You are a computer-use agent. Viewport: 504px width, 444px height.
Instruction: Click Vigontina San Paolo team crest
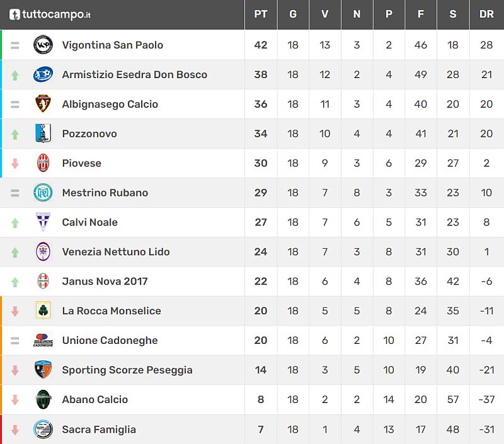point(43,45)
